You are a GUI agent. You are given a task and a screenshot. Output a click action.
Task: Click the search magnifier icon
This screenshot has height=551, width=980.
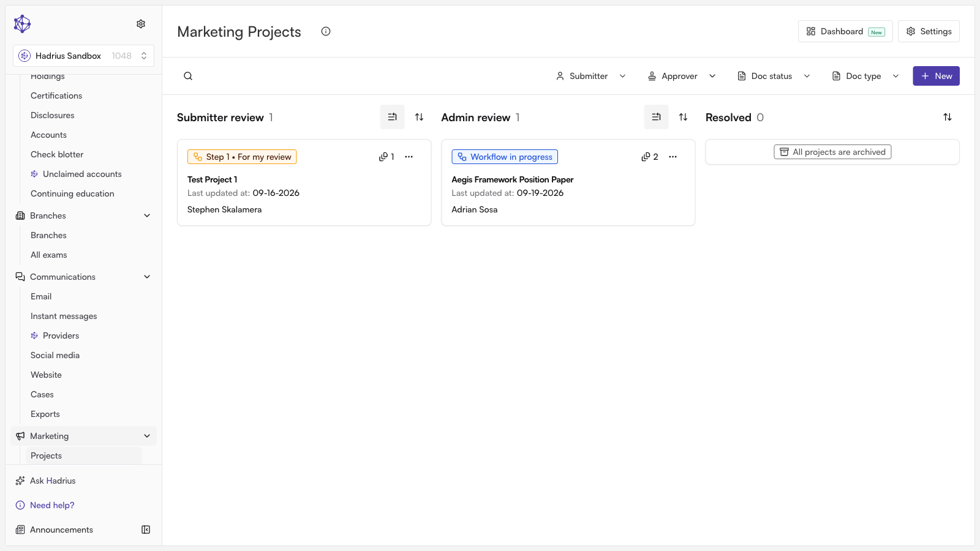coord(188,76)
